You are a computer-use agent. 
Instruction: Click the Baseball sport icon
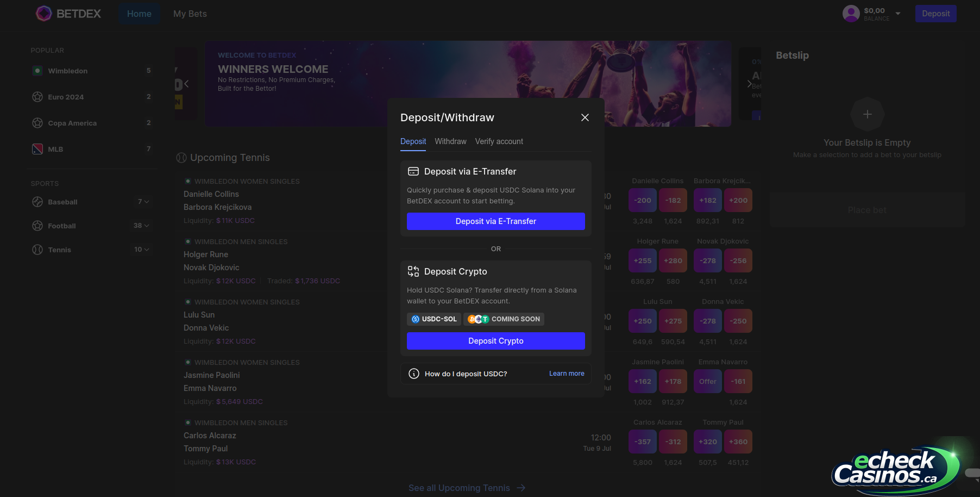37,202
